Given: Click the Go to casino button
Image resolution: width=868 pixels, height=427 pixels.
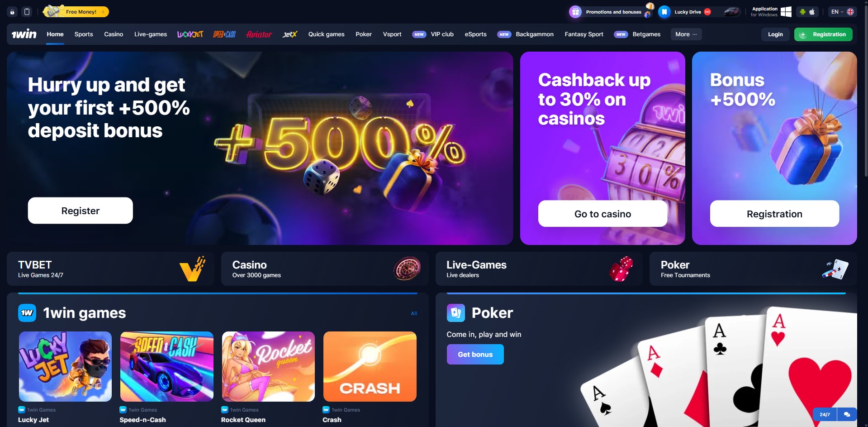Looking at the screenshot, I should 602,214.
